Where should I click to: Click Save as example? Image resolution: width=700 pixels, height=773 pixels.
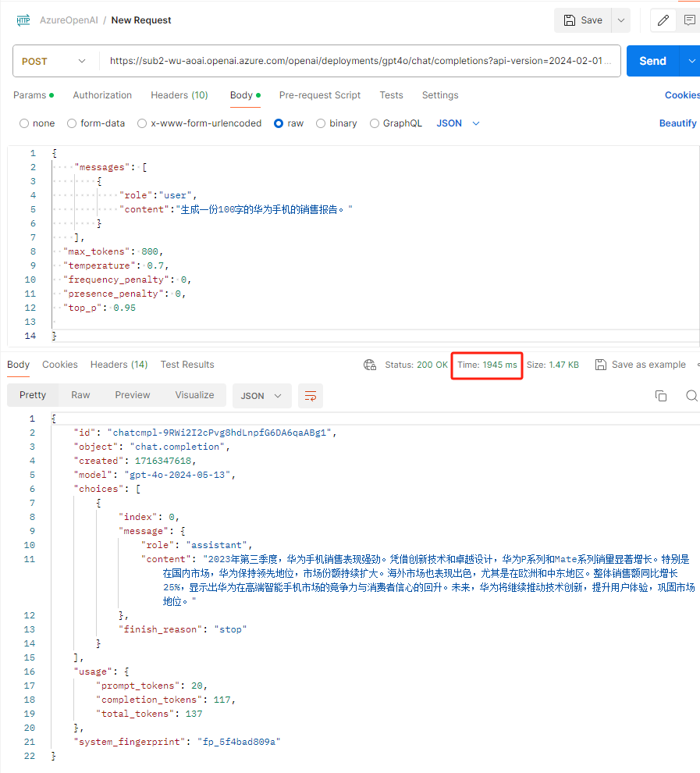tap(641, 365)
